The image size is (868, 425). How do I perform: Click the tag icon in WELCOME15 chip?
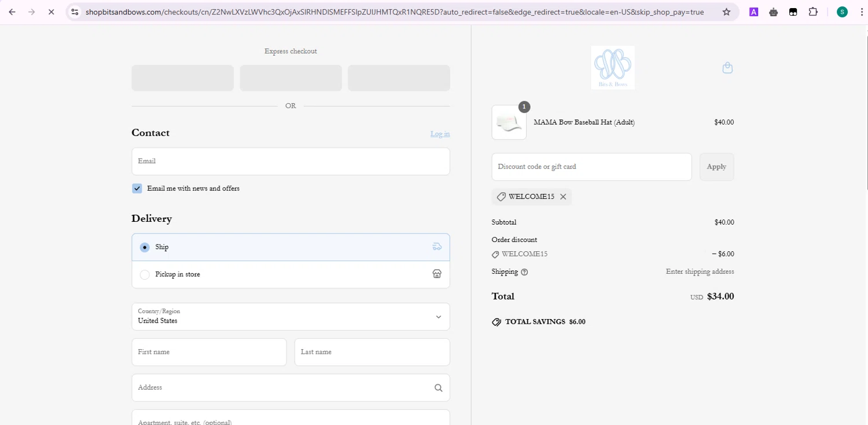pyautogui.click(x=501, y=197)
